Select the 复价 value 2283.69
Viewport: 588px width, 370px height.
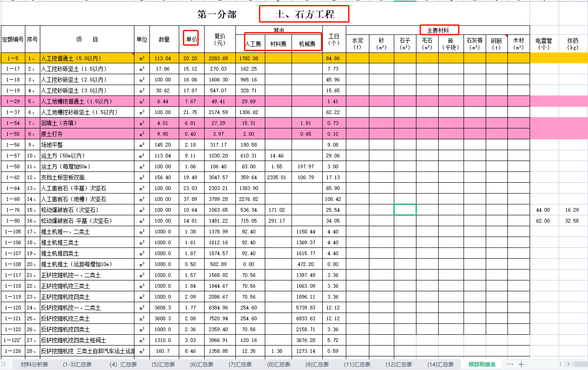pos(220,58)
